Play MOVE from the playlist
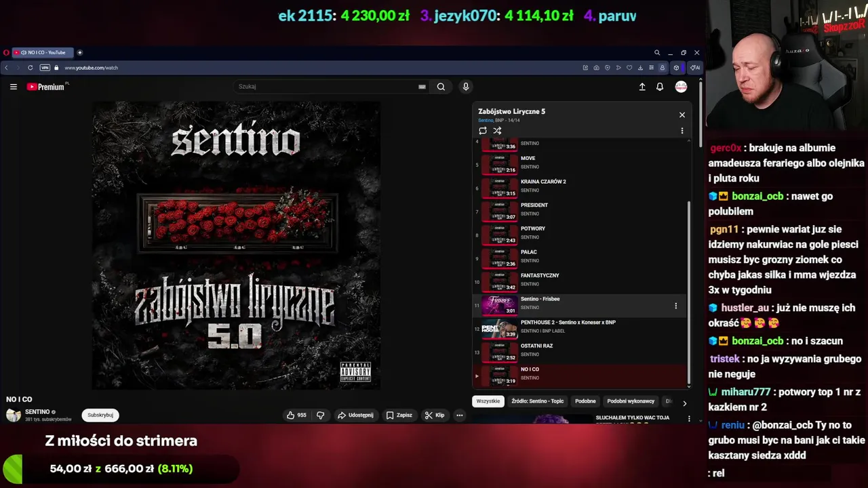868x488 pixels. (x=580, y=165)
